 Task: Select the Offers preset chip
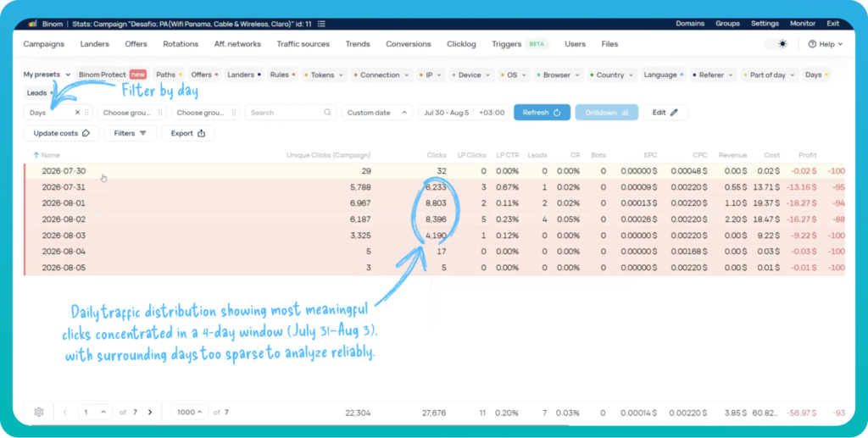[203, 75]
